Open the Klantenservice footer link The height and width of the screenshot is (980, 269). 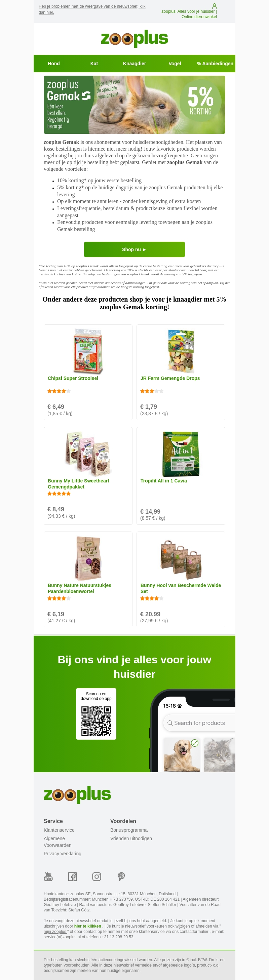[x=59, y=830]
